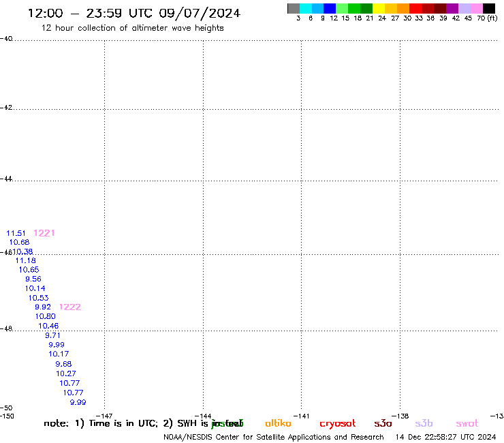Image resolution: width=504 pixels, height=443 pixels.
Task: Click the 9.92 wave height value
Action: tap(43, 307)
